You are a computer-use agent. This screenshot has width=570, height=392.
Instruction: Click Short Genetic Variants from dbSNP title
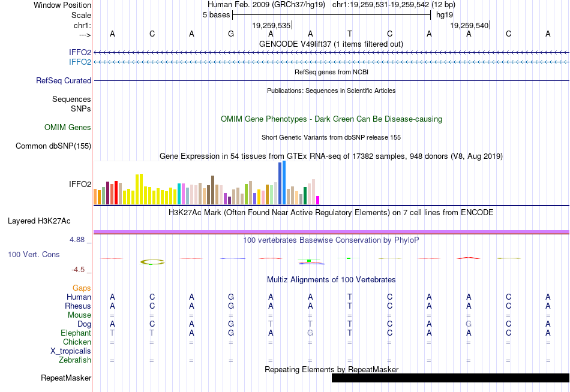331,137
